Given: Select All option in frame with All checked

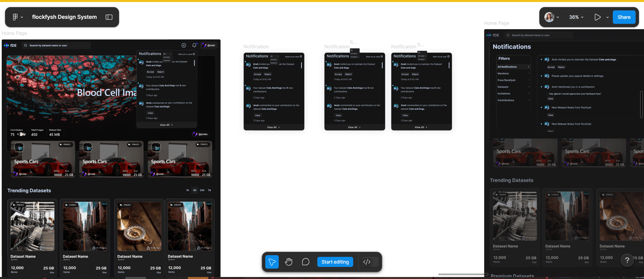Looking at the screenshot, I should click(272, 56).
